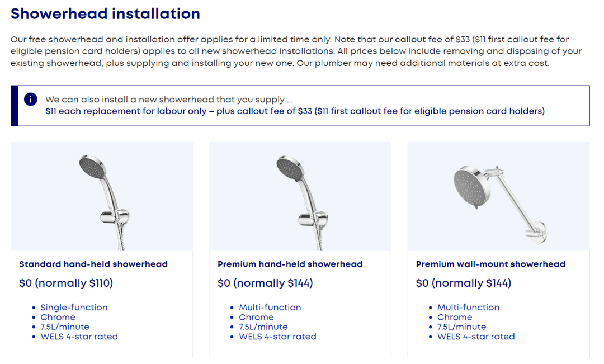Open the Premium wall-mount showerhead image
The image size is (604, 364).
point(498,196)
